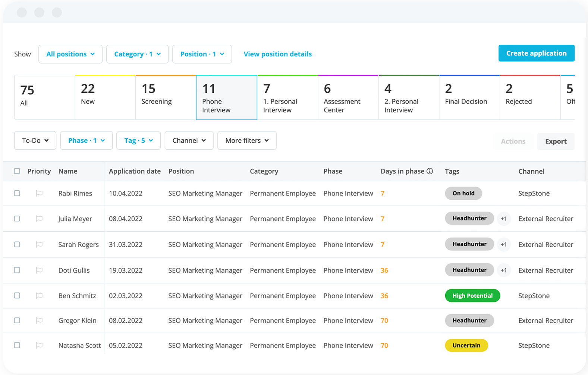
Task: Check the Gregor Klein row checkbox
Action: pos(17,320)
